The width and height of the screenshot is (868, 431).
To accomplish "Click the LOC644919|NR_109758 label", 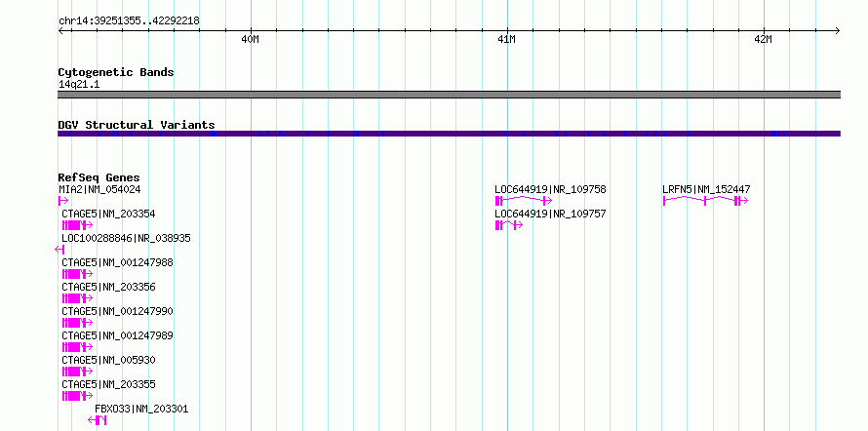I will pyautogui.click(x=550, y=189).
